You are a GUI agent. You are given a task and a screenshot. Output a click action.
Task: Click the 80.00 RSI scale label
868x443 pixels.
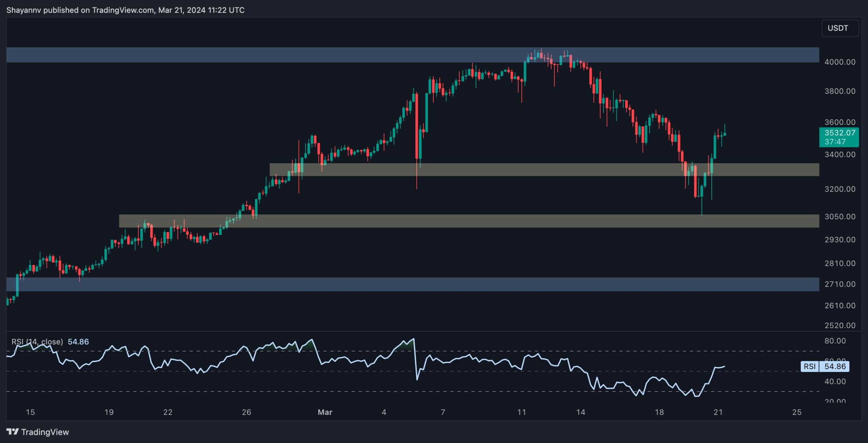click(835, 341)
